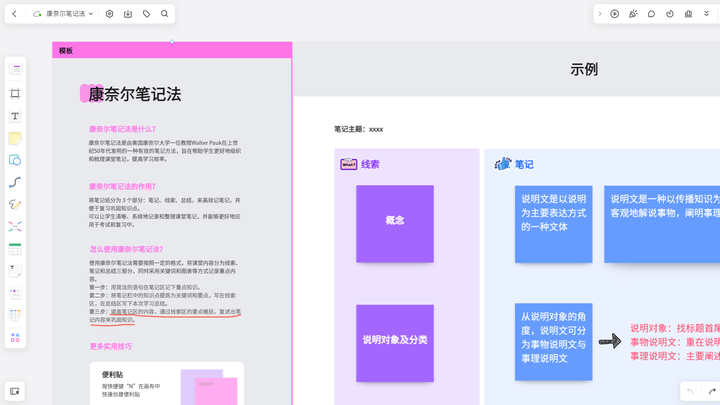The width and height of the screenshot is (720, 405).
Task: Expand more tools double-chevron icon
Action: (x=707, y=14)
